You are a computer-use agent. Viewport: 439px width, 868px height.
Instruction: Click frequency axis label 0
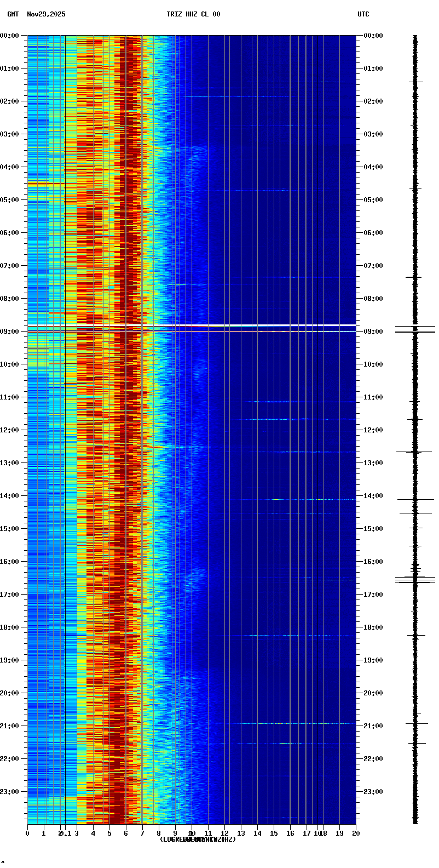click(27, 833)
